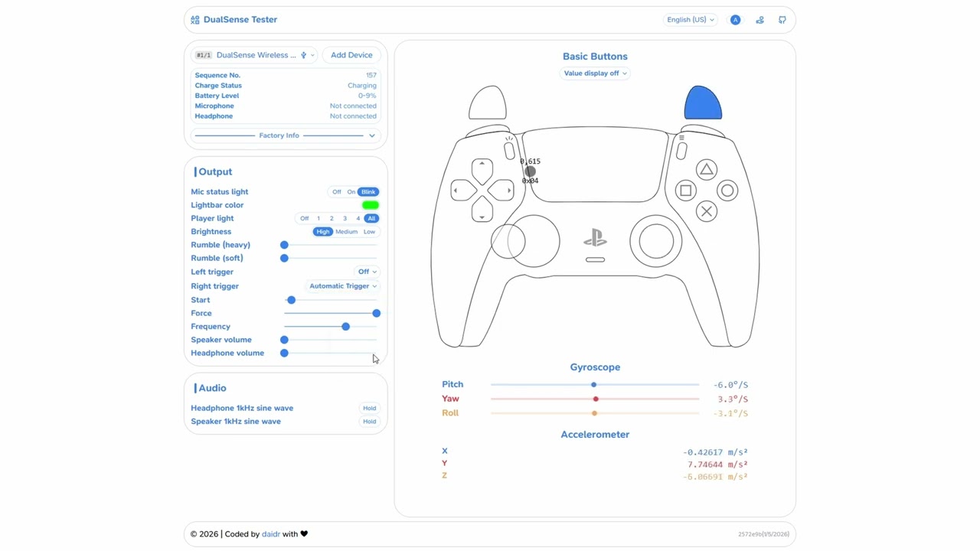Click the DualSense Tester logo icon
The image size is (980, 551).
tap(195, 20)
